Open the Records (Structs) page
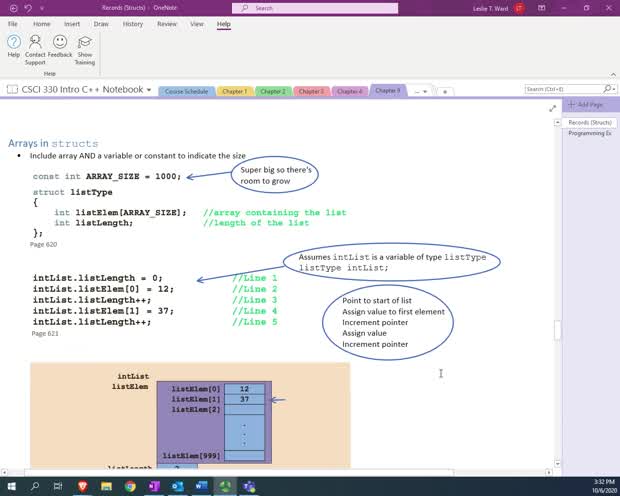This screenshot has width=620, height=496. click(x=589, y=122)
